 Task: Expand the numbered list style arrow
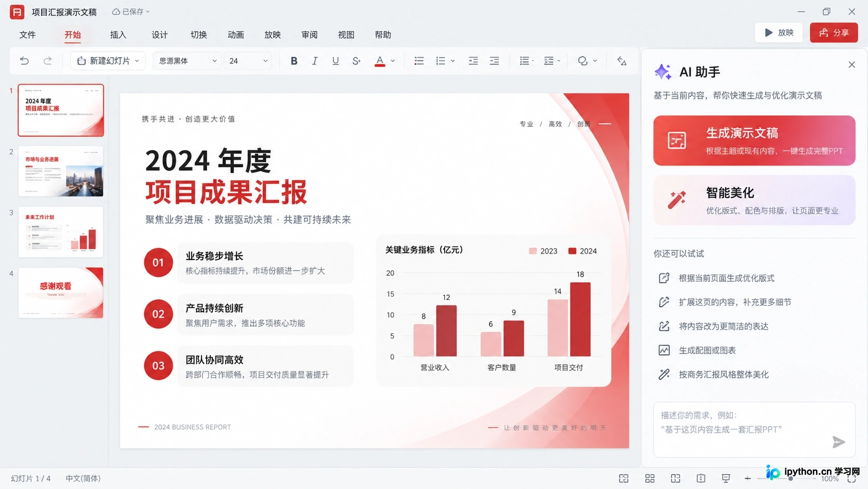453,61
